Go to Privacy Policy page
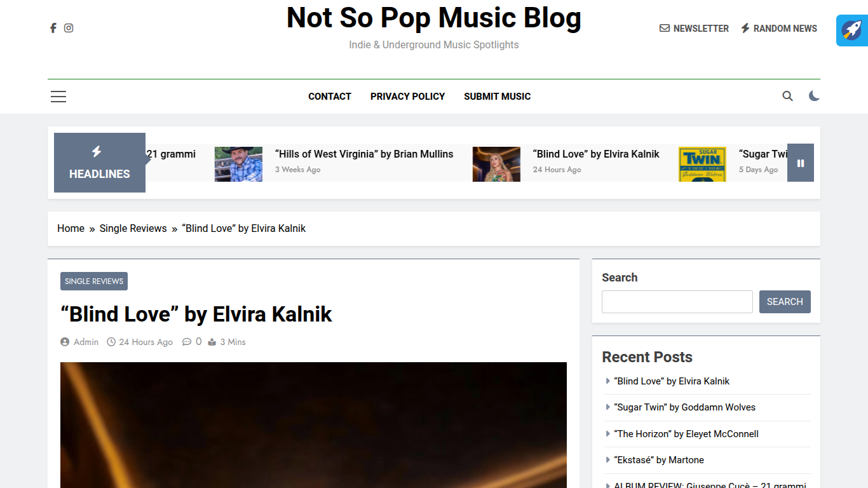 click(x=407, y=97)
